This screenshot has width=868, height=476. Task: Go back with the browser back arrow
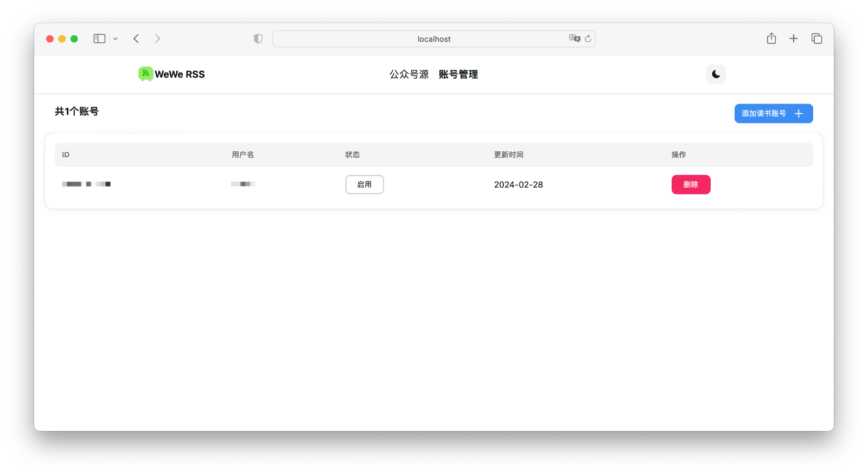pyautogui.click(x=136, y=38)
